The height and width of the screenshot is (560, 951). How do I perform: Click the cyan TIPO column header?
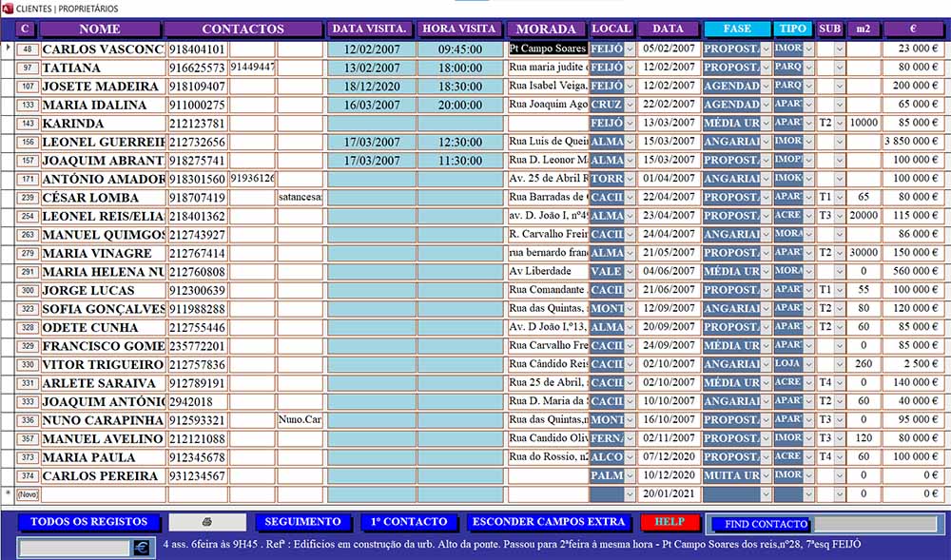793,29
